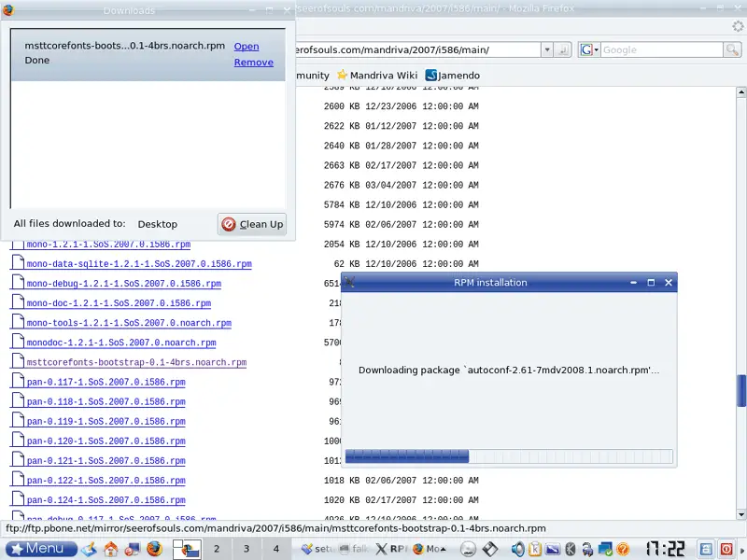Click the display settings tray icon
Viewport: 747px width, 560px height.
pyautogui.click(x=553, y=549)
